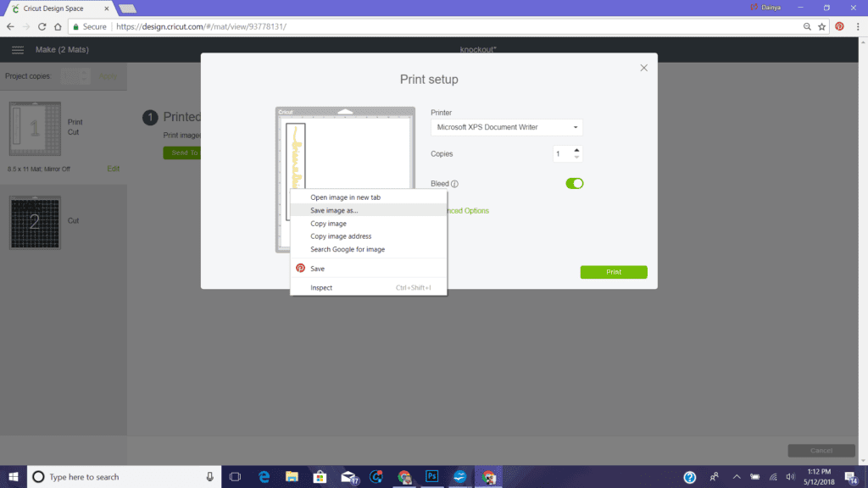Click Apply next to Project copies

tap(108, 76)
